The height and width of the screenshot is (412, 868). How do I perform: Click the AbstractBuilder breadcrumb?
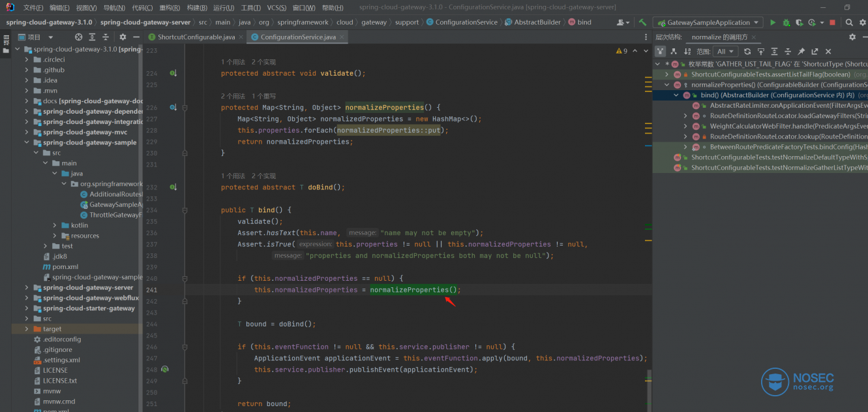pos(537,22)
